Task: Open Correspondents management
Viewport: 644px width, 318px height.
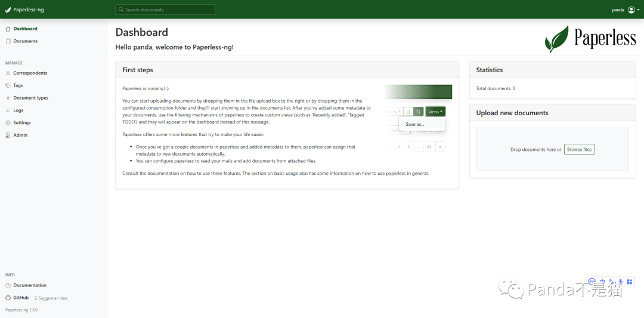Action: [26, 73]
